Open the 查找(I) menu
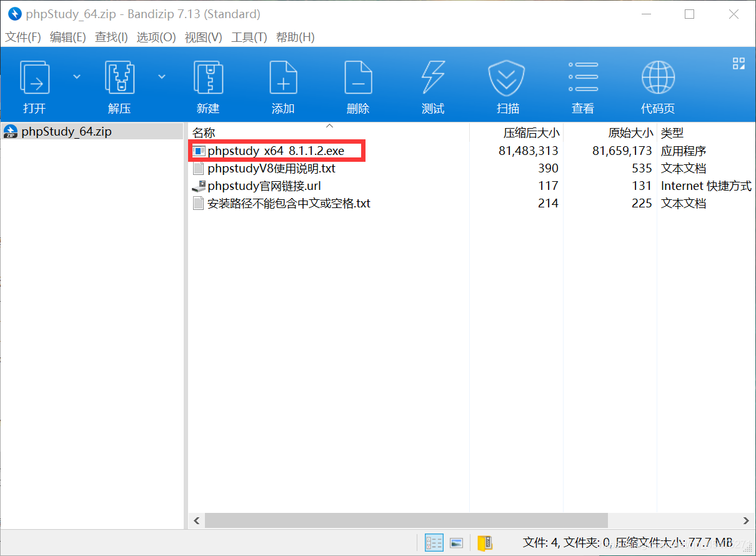Screen dimensions: 756x556 coord(111,37)
